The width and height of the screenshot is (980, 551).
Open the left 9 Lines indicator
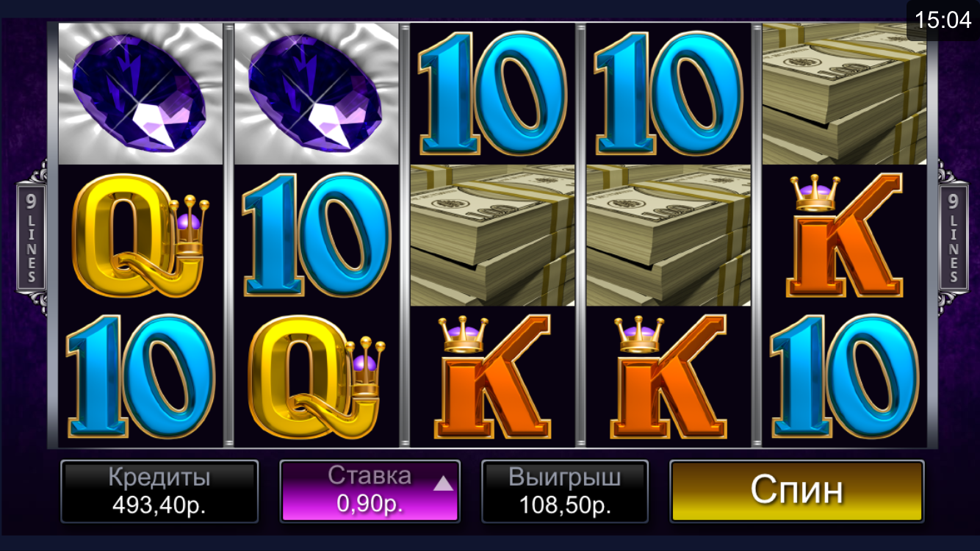click(32, 238)
